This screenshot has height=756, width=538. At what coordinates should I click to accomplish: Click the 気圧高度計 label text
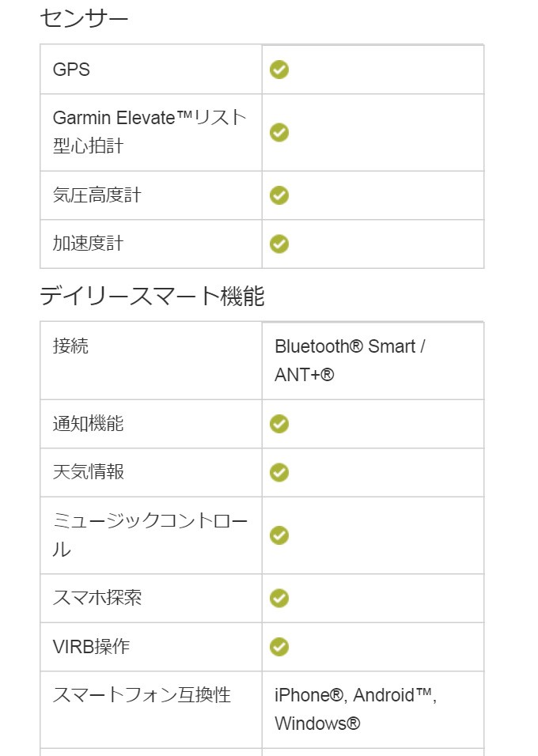[x=97, y=195]
